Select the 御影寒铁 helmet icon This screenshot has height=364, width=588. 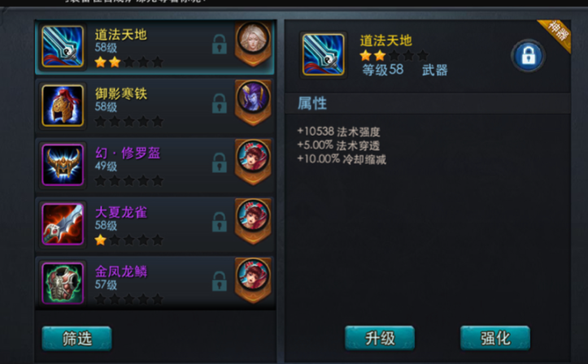[63, 106]
